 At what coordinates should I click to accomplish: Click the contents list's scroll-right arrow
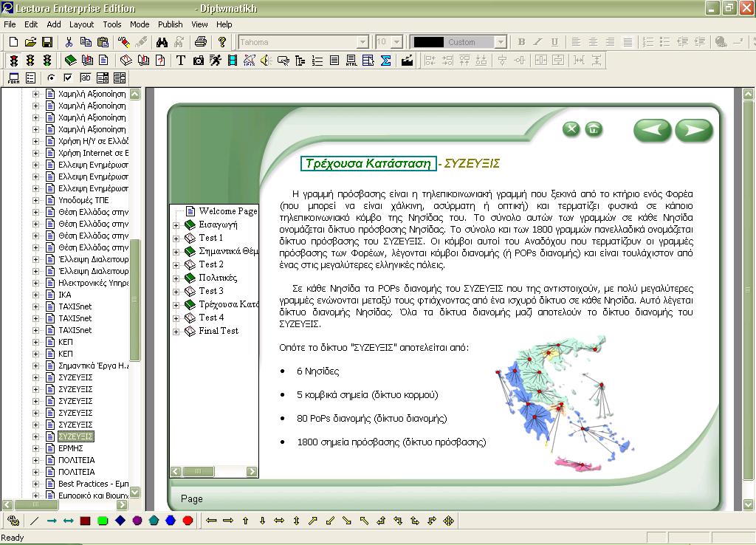(252, 472)
